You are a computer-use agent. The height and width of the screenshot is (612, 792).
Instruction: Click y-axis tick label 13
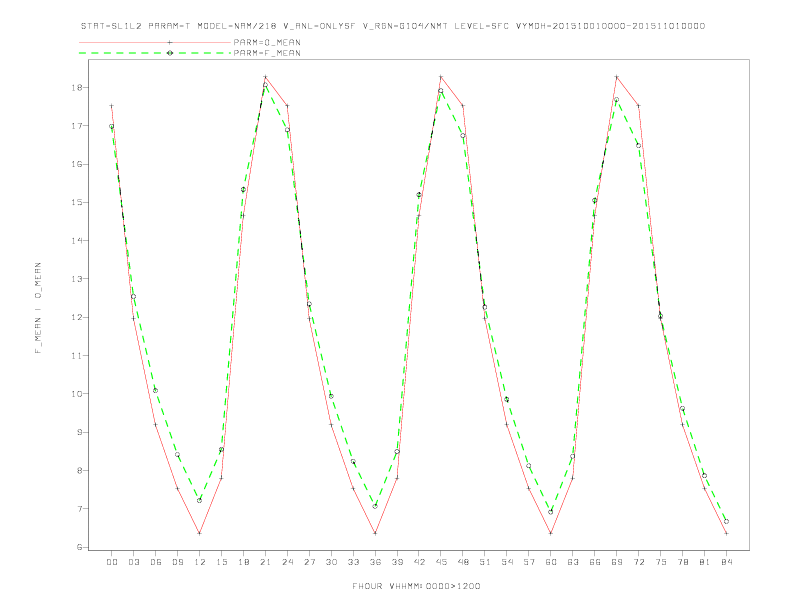77,279
